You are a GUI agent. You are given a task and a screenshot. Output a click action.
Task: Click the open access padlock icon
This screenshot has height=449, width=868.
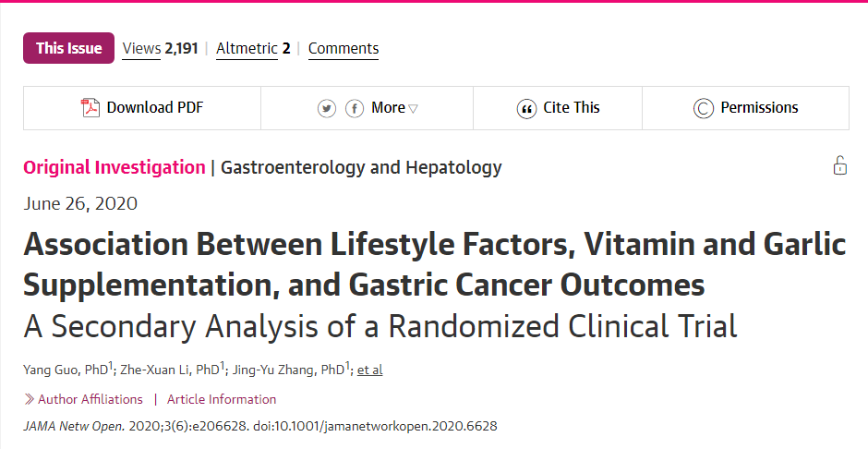pos(839,166)
